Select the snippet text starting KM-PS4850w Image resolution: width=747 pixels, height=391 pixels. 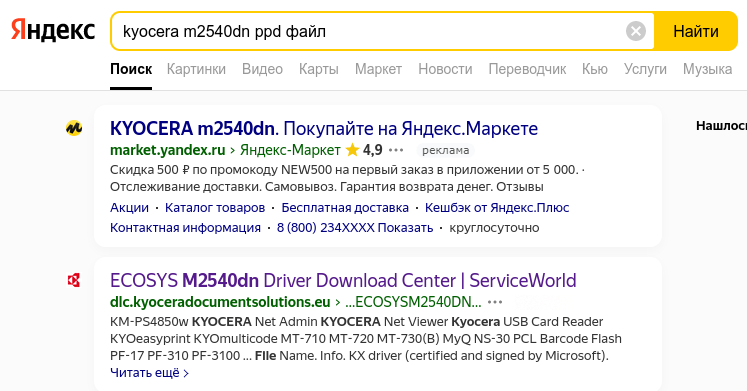tap(365, 339)
